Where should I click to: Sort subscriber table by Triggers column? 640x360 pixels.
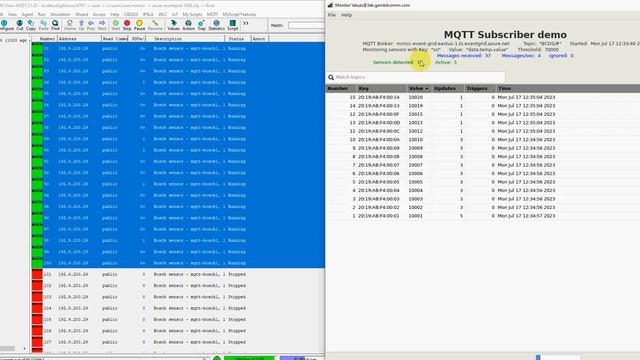(x=480, y=89)
